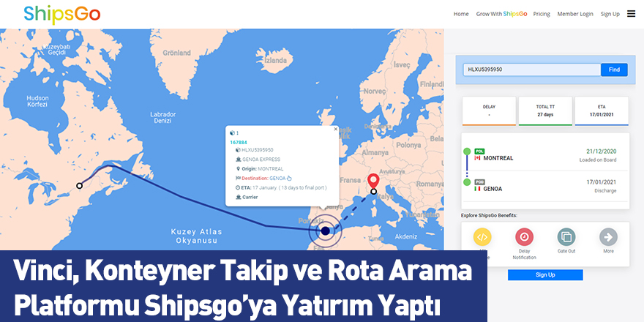Open the Home menu item
Image resolution: width=644 pixels, height=322 pixels.
[461, 14]
